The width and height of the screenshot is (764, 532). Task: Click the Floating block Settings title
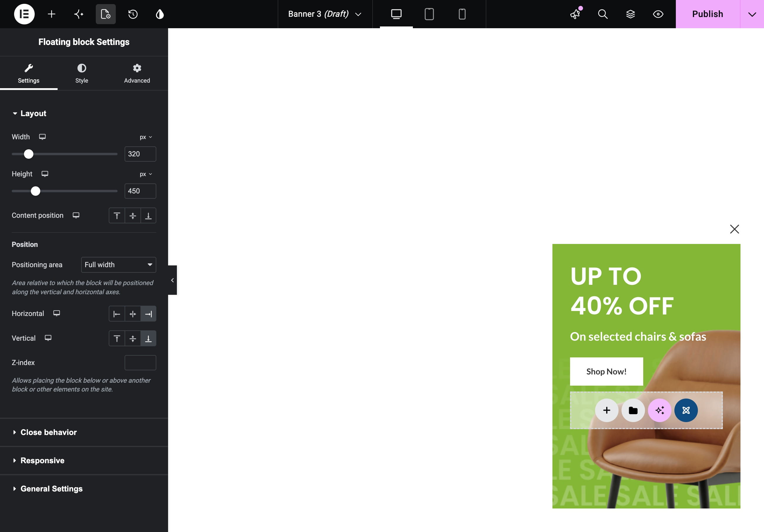[84, 42]
